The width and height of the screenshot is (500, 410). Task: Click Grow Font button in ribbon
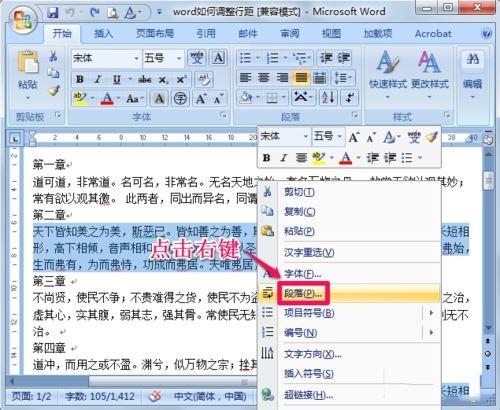point(201,99)
